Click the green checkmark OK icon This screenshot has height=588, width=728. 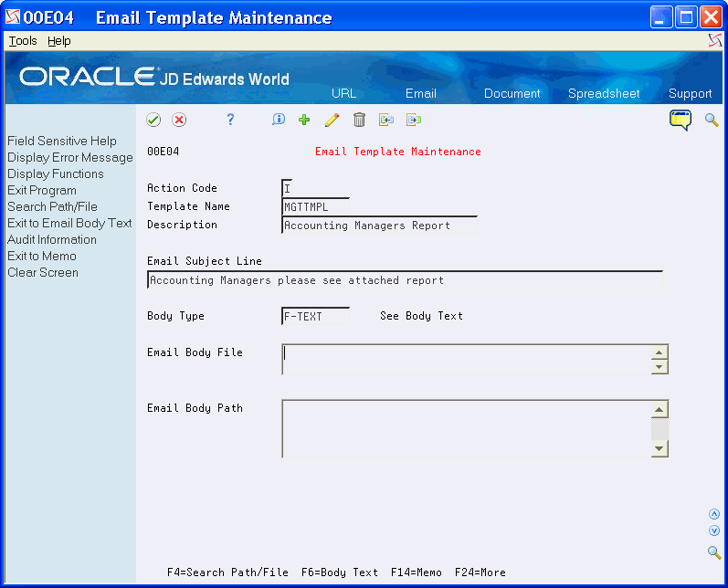coord(153,120)
